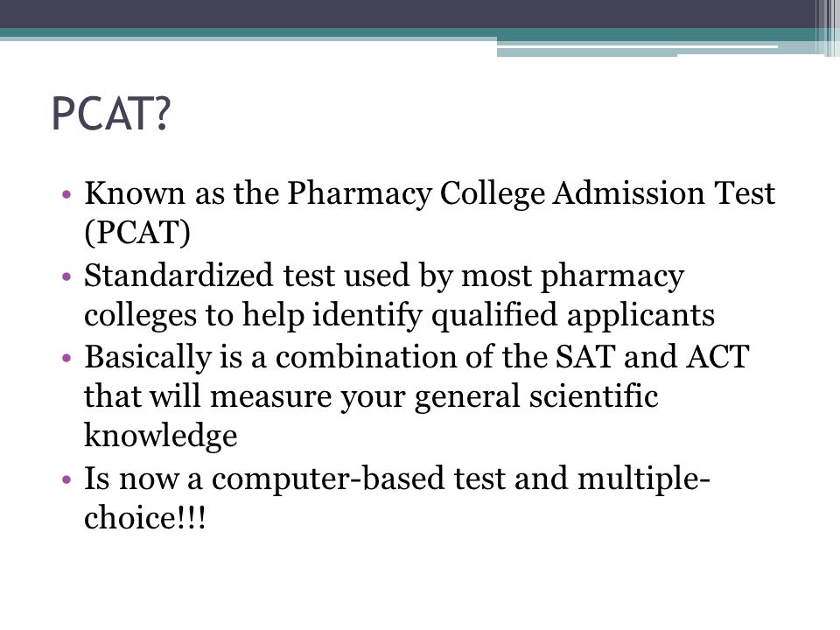Click the PCAT? slide title

[x=111, y=114]
